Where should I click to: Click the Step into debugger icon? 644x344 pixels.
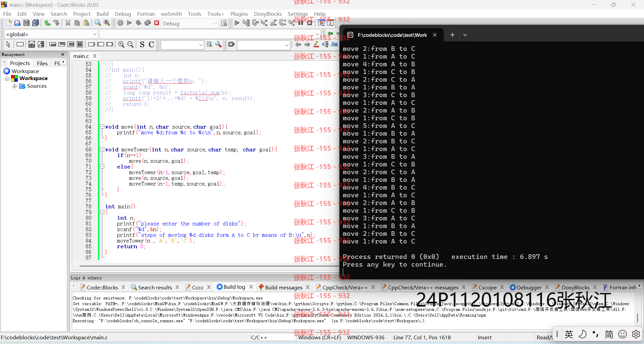point(264,23)
